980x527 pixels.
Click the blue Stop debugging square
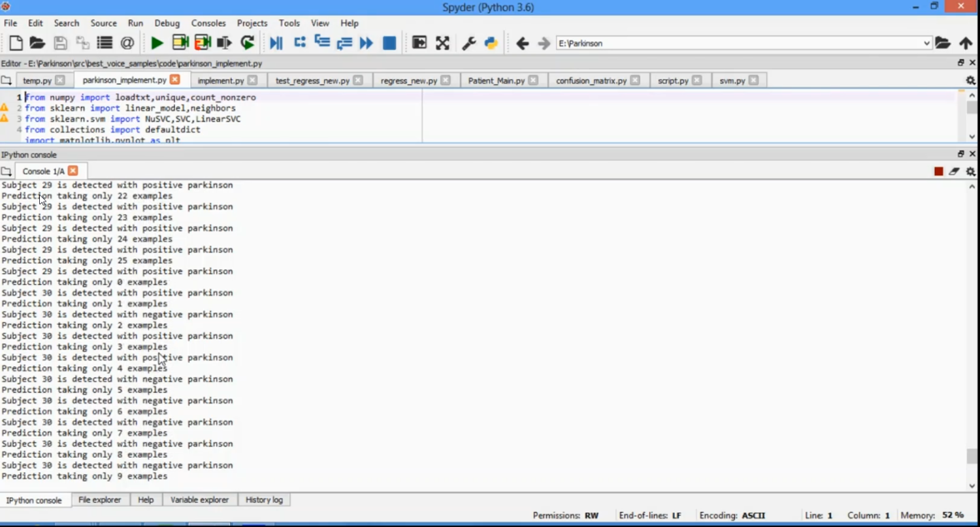[x=389, y=43]
